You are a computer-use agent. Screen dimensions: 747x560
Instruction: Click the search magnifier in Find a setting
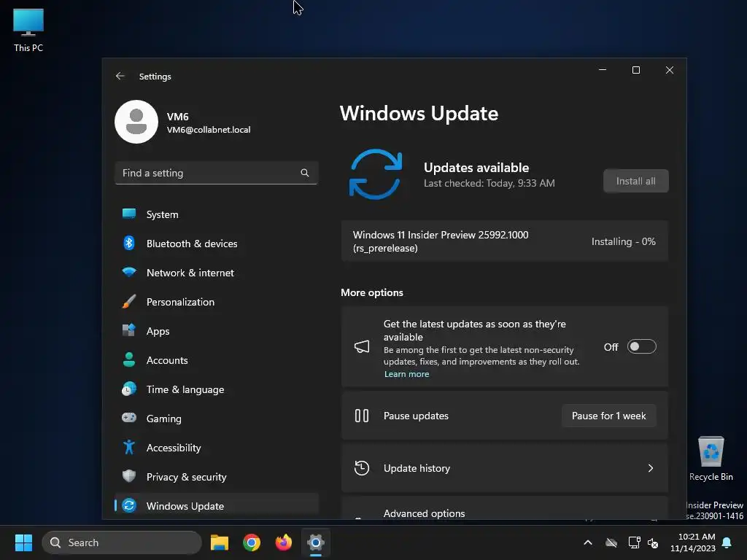(305, 173)
